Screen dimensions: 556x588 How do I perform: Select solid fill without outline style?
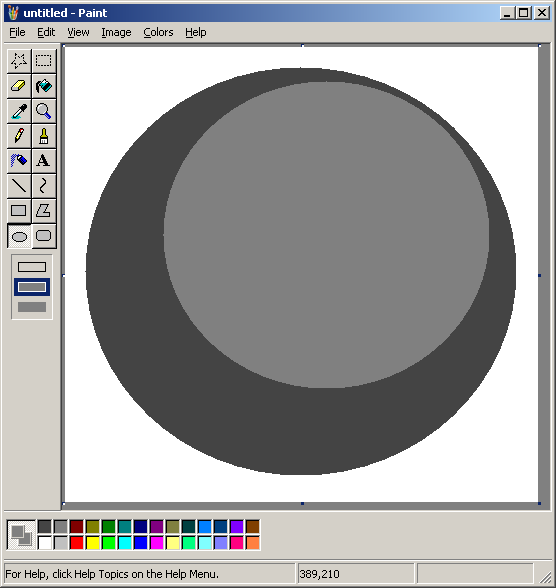pyautogui.click(x=32, y=307)
